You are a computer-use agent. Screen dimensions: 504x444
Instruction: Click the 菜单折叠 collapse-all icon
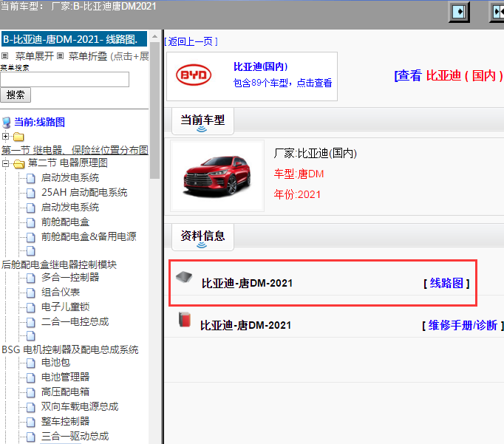click(60, 56)
